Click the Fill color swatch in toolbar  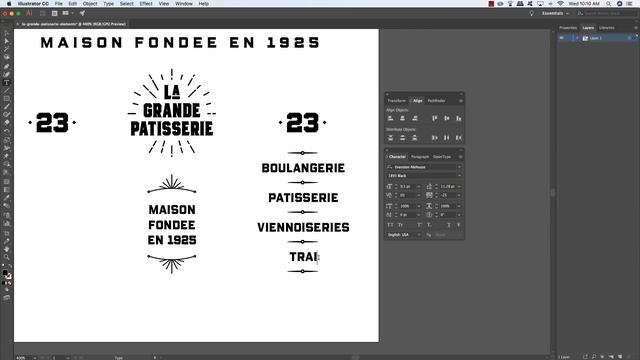[x=5, y=273]
